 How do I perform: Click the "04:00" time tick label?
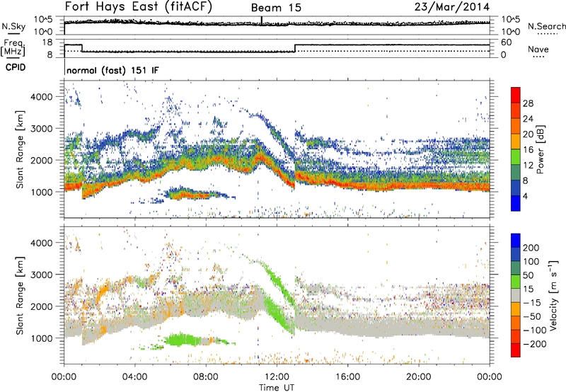click(x=134, y=377)
